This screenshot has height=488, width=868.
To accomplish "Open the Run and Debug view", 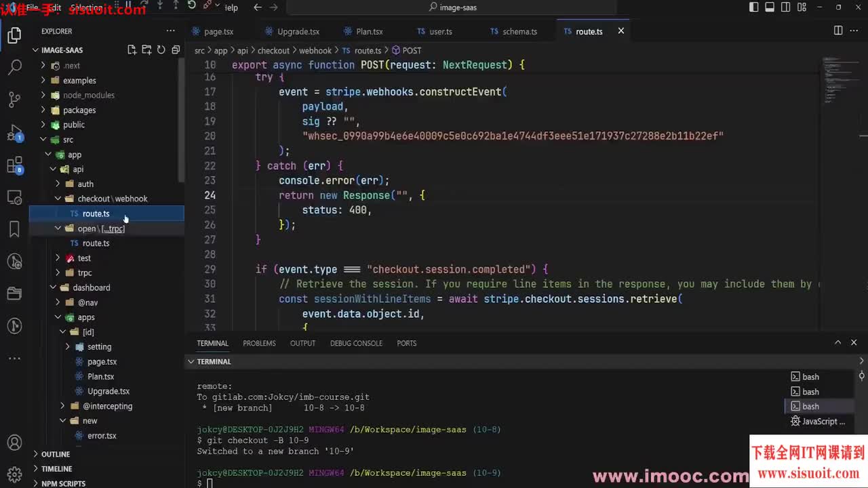I will pos(14,132).
